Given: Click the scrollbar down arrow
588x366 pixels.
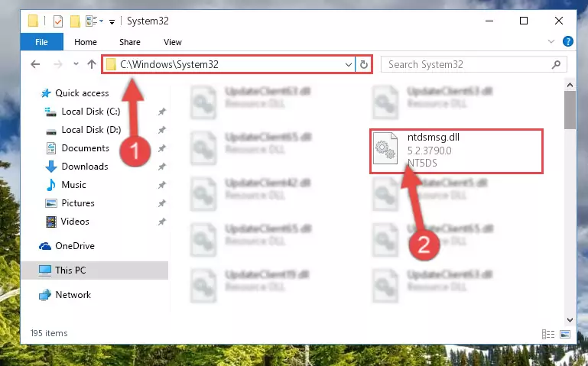Looking at the screenshot, I should point(570,320).
